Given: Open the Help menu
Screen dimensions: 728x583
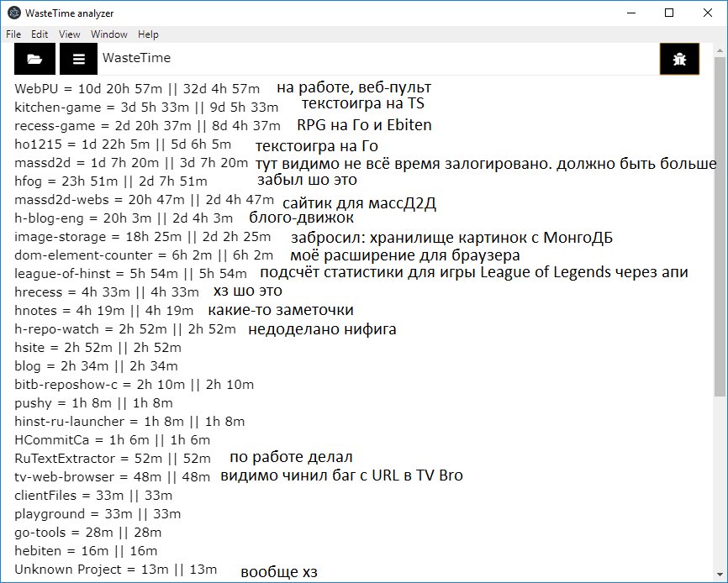Looking at the screenshot, I should point(148,34).
